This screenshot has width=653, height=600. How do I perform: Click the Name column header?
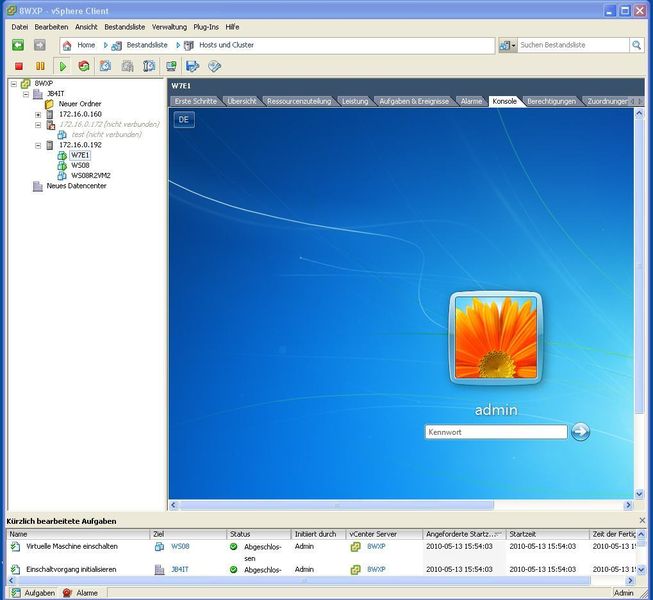[x=78, y=534]
